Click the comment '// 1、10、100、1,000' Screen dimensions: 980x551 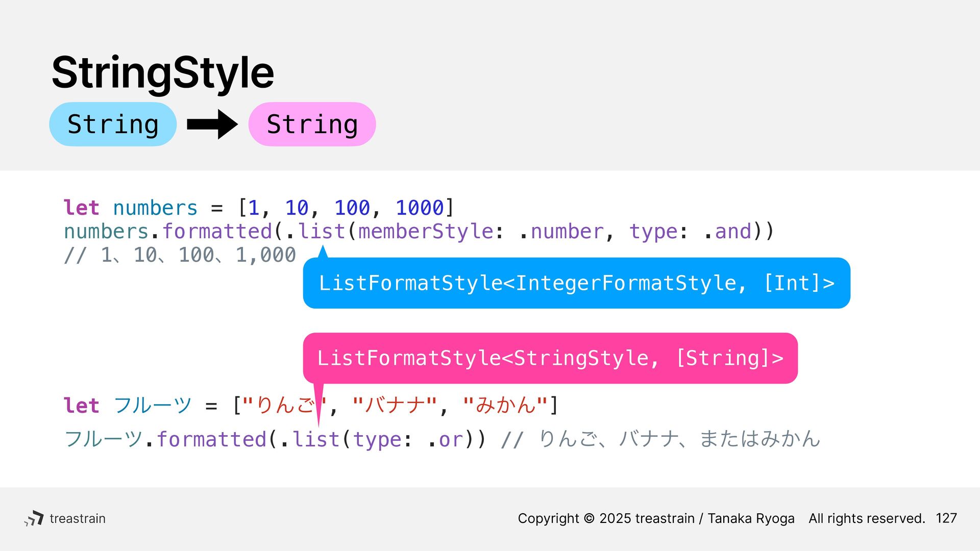180,255
